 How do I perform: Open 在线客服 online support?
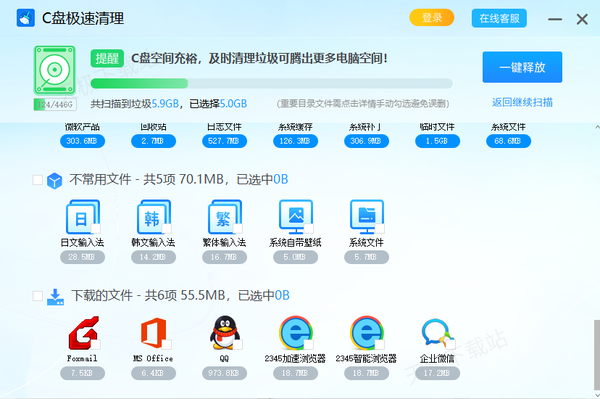pos(499,18)
